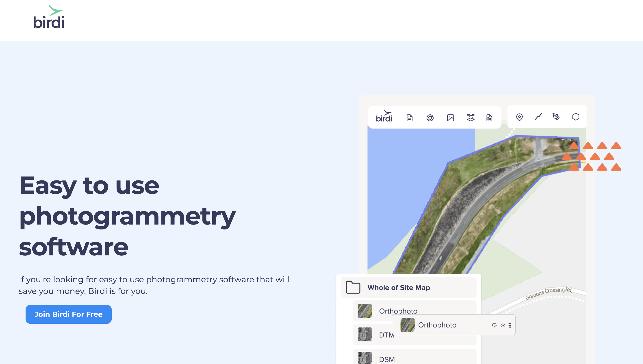Open the document report icon
The height and width of the screenshot is (364, 643).
click(410, 118)
